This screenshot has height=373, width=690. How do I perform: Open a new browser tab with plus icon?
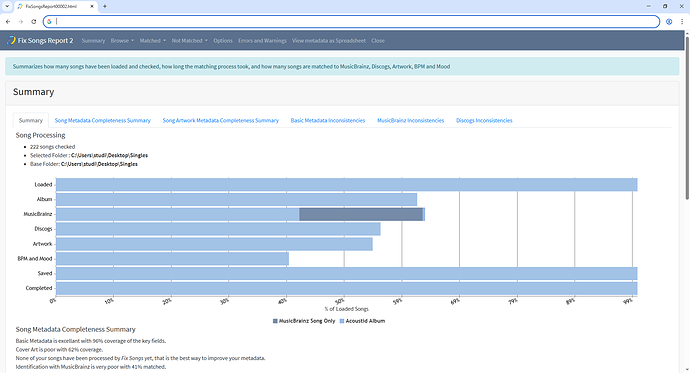[105, 6]
